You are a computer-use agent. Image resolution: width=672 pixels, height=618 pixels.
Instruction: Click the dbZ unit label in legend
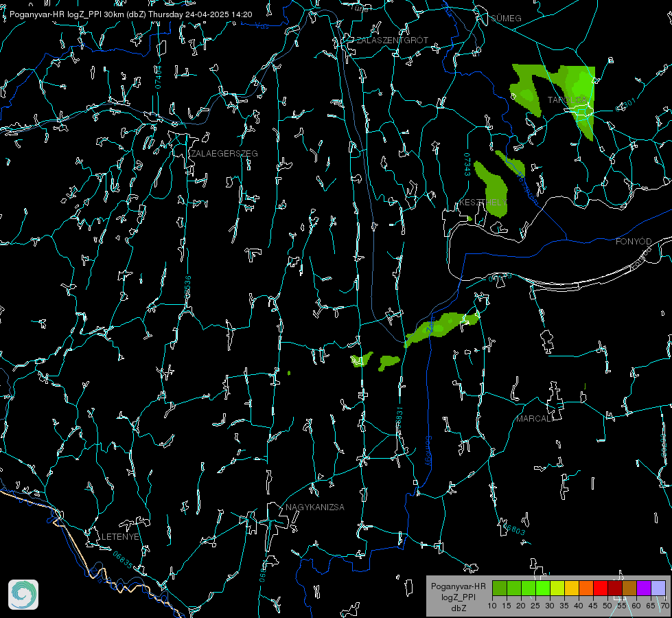(458, 608)
